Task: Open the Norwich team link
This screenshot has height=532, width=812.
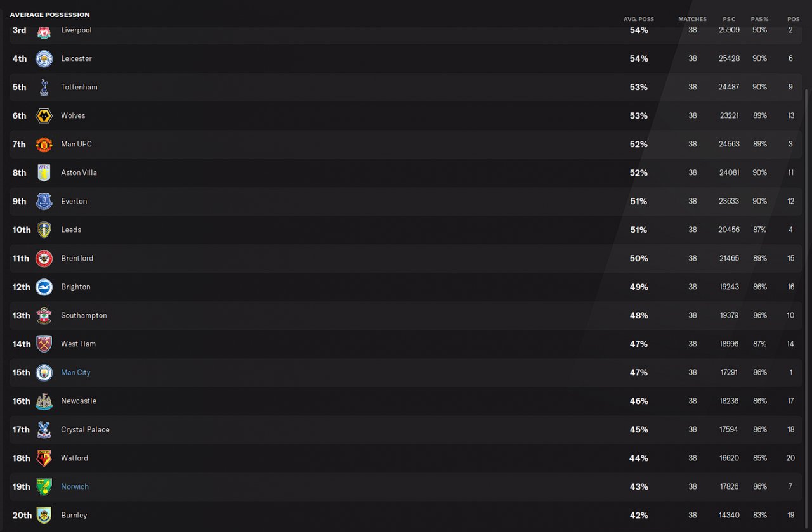Action: (x=75, y=486)
